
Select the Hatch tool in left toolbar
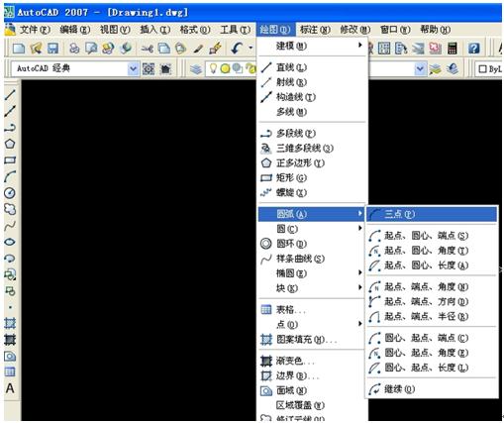point(10,323)
